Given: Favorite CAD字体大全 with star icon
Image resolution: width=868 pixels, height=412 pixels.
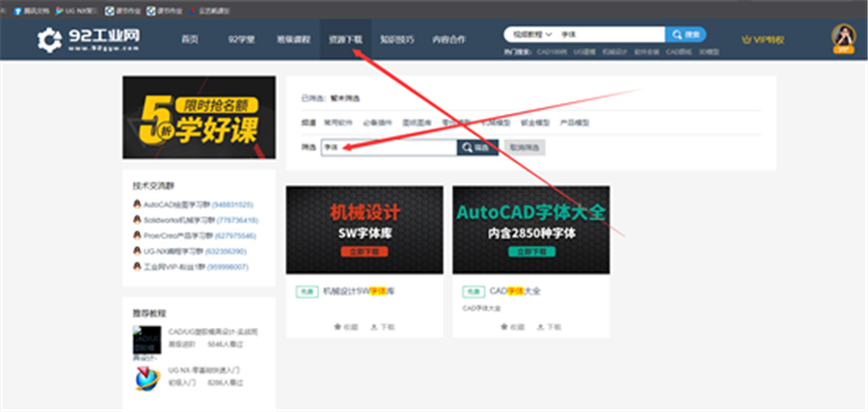Looking at the screenshot, I should (512, 327).
